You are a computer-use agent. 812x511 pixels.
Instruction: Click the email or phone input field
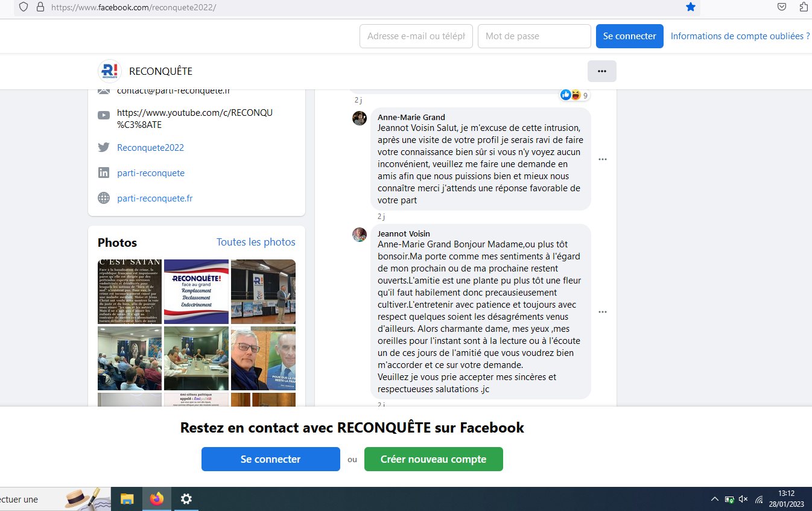point(416,36)
